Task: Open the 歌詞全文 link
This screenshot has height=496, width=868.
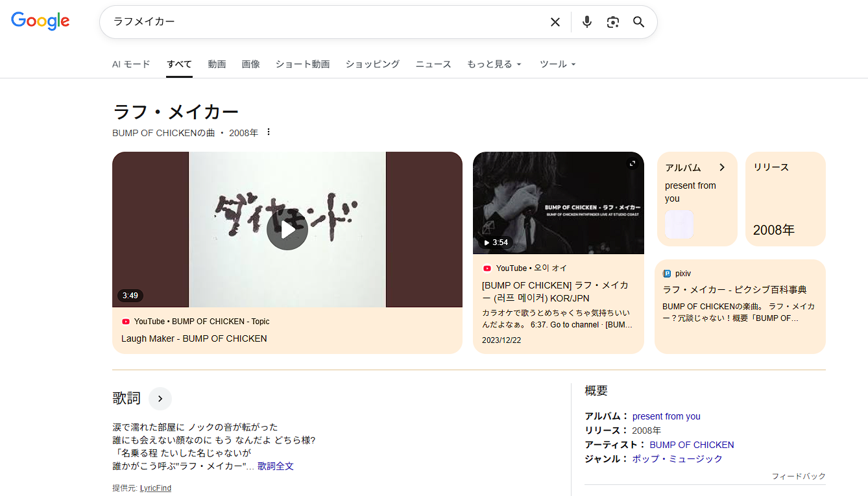Action: tap(276, 466)
